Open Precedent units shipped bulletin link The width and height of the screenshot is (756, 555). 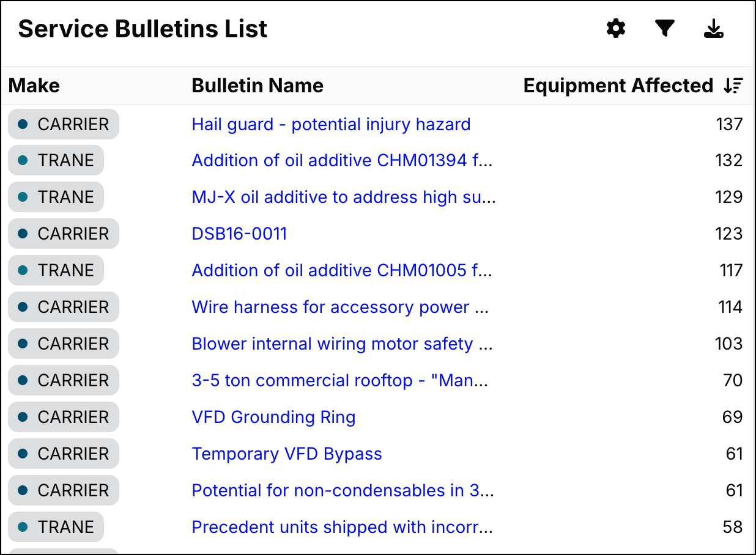[342, 527]
